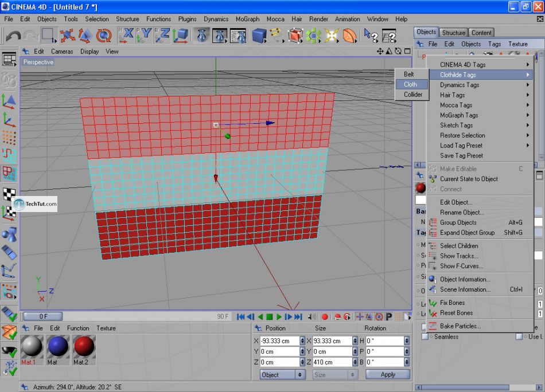Open deformer objects icon
Viewport: 545px width, 392px height.
[350, 36]
